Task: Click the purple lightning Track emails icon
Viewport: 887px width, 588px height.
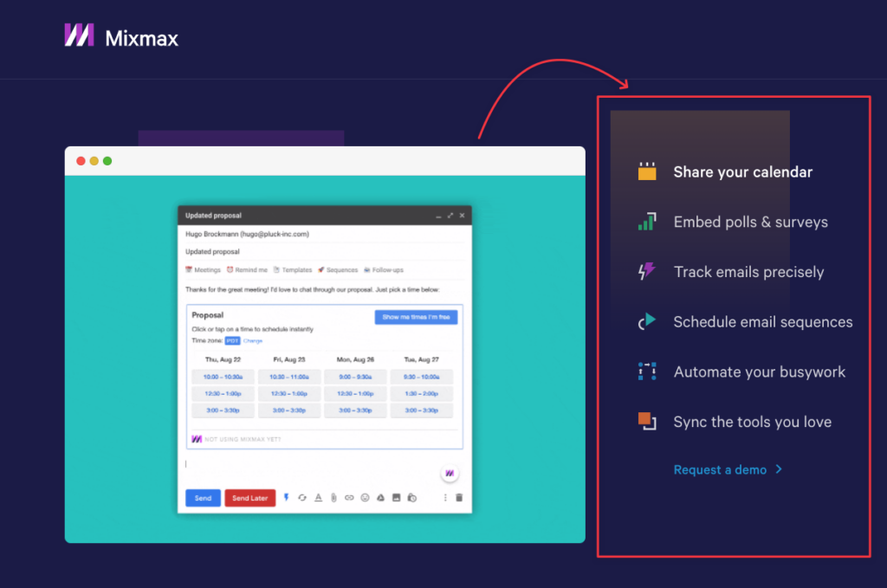Action: pos(646,271)
